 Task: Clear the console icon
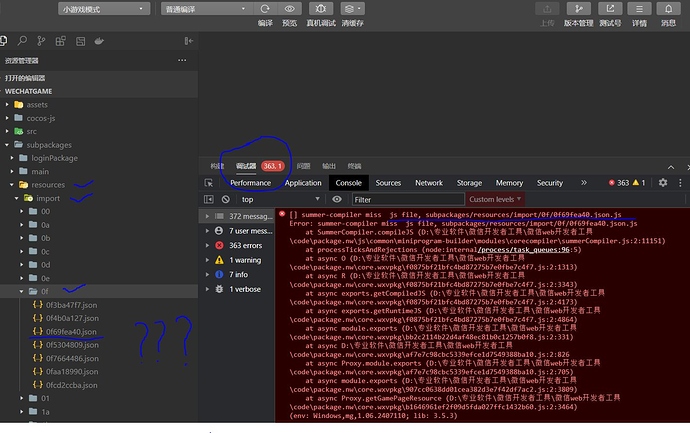click(226, 199)
